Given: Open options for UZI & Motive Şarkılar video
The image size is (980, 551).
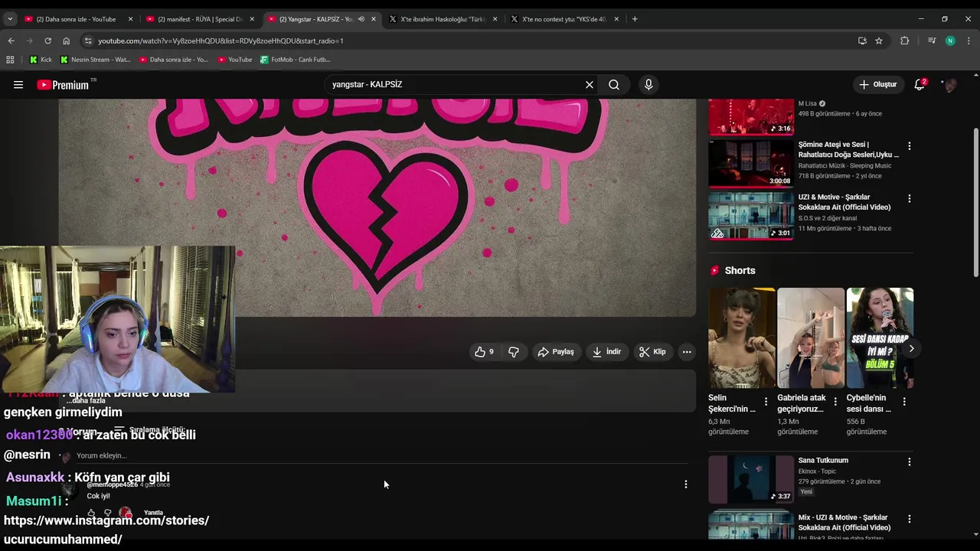Looking at the screenshot, I should pyautogui.click(x=909, y=198).
